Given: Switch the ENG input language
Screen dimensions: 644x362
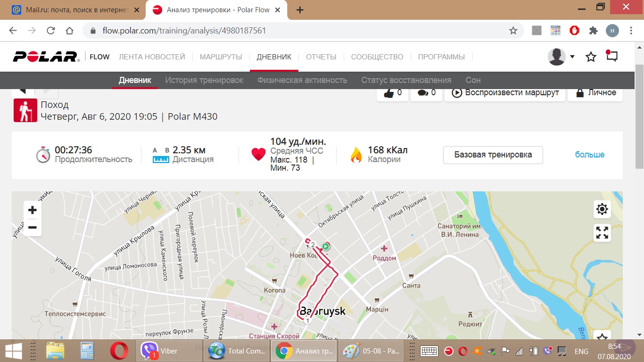Looking at the screenshot, I should pos(581,351).
